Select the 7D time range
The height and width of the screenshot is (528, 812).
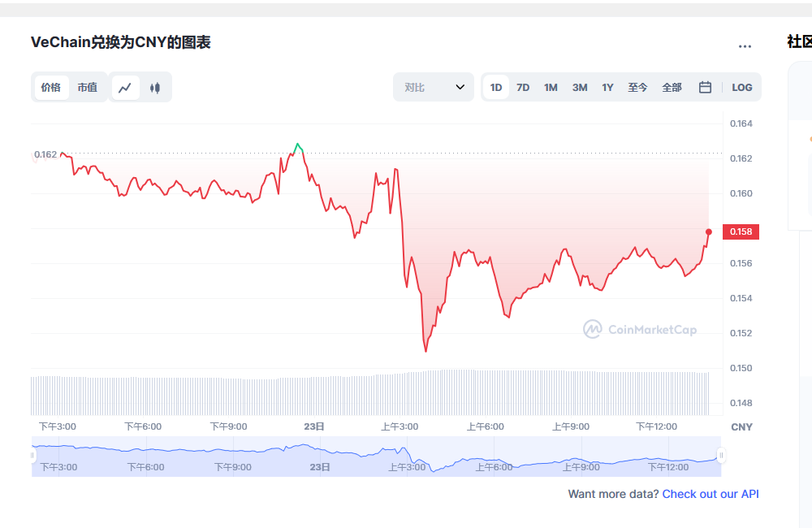coord(522,87)
